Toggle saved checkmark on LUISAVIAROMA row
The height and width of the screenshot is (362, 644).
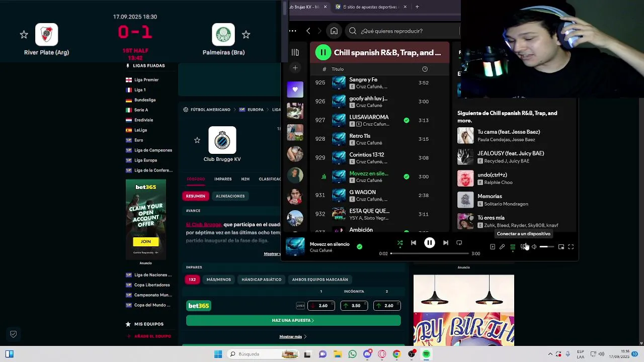click(x=407, y=120)
